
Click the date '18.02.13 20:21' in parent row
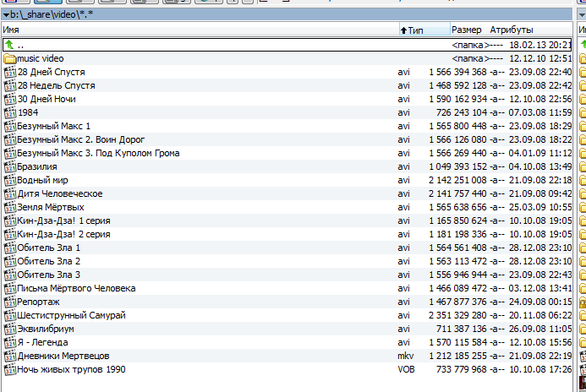click(540, 45)
